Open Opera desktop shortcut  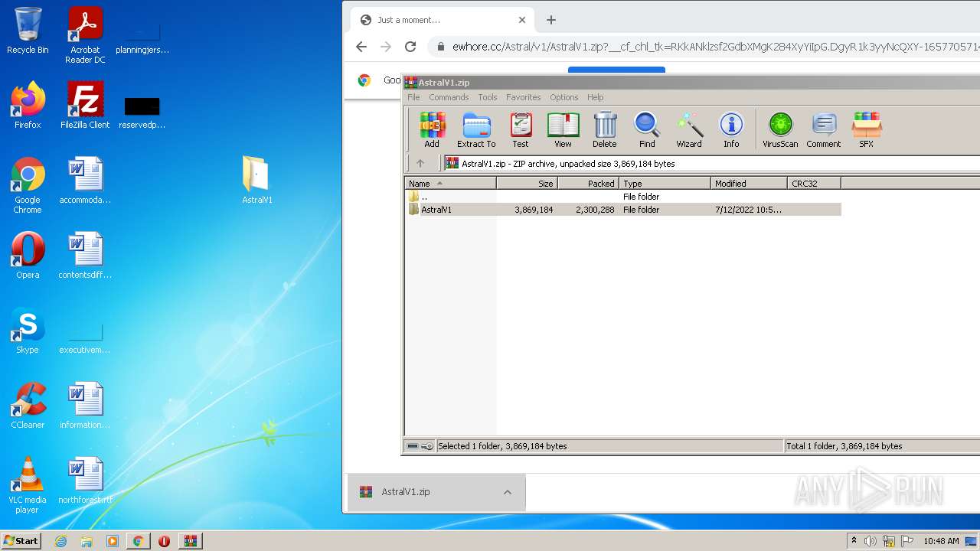(28, 256)
